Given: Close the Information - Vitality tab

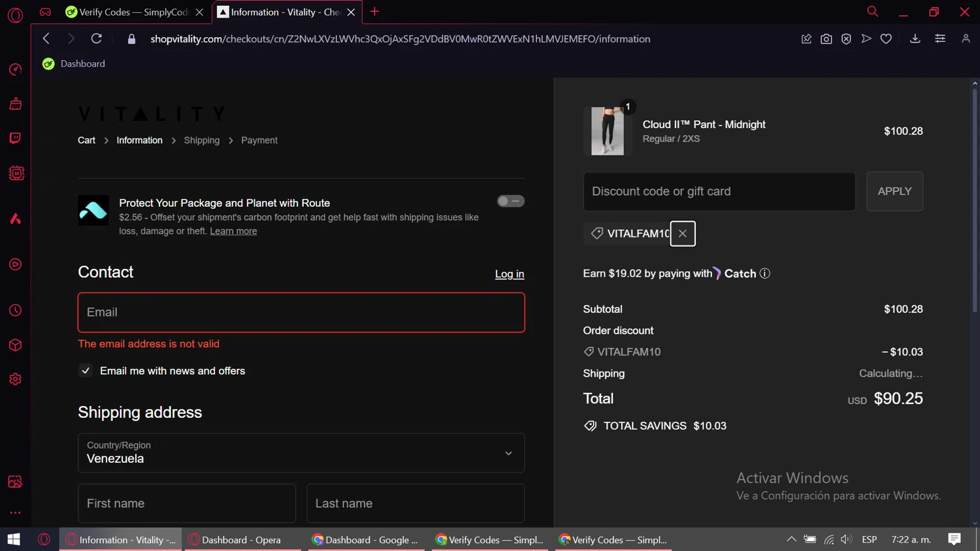Looking at the screenshot, I should (351, 12).
